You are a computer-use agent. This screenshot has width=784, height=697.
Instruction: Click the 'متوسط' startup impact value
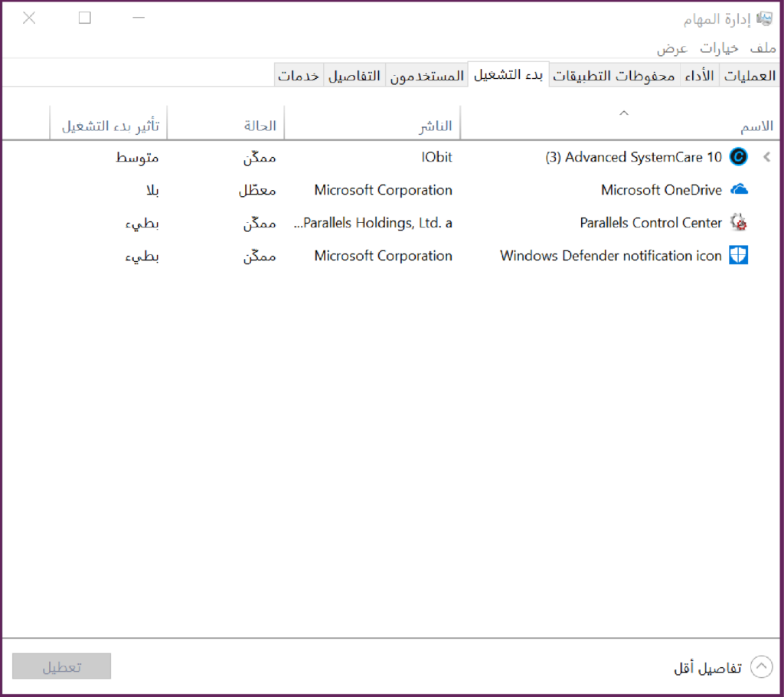pos(137,157)
